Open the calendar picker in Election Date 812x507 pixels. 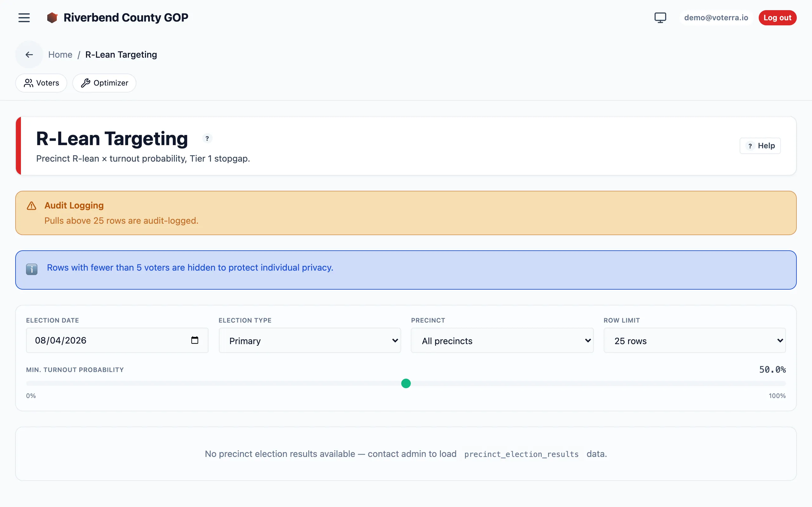tap(195, 340)
